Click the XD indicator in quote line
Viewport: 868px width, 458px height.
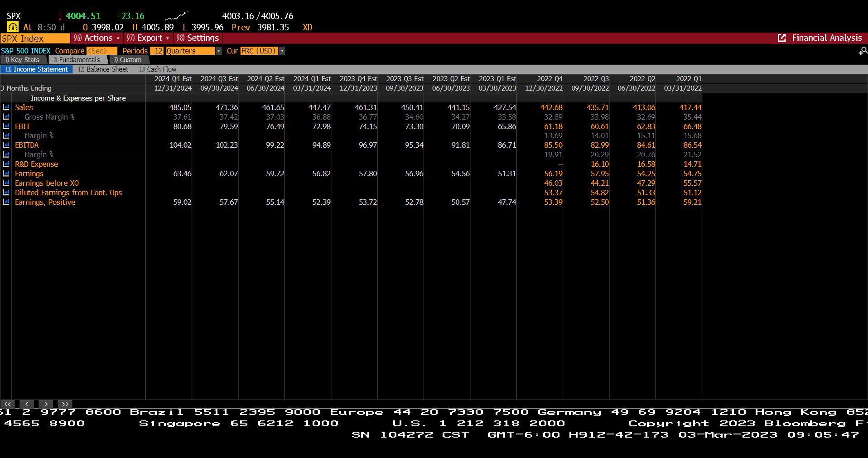point(308,27)
